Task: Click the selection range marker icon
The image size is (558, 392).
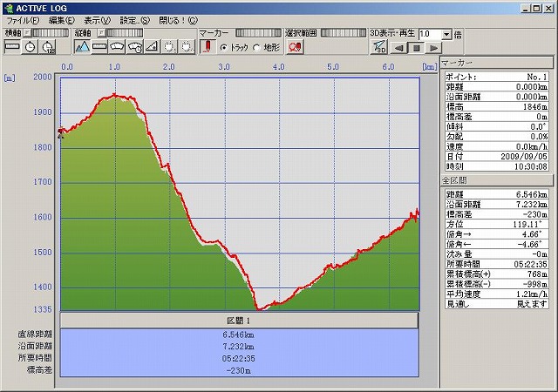Action: (295, 46)
